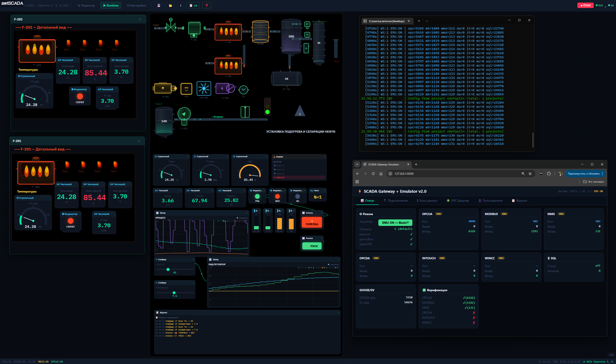Select fan FAN-501 symbol
The image size is (616, 364).
coord(204,88)
